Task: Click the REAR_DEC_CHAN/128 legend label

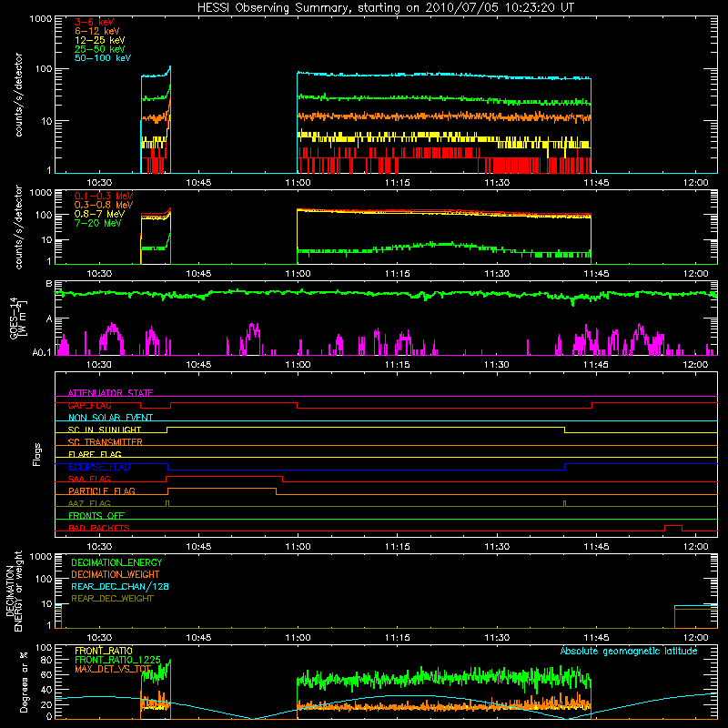Action: (120, 586)
